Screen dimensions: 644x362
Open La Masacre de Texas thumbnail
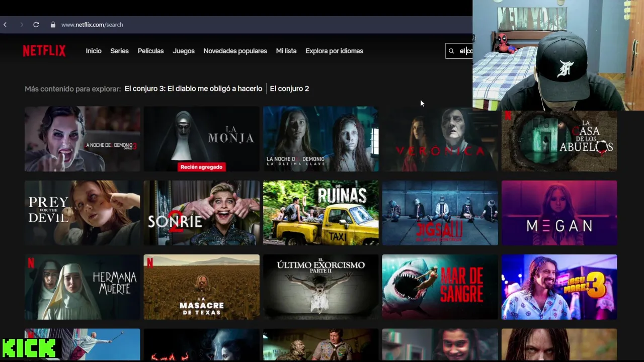click(202, 287)
